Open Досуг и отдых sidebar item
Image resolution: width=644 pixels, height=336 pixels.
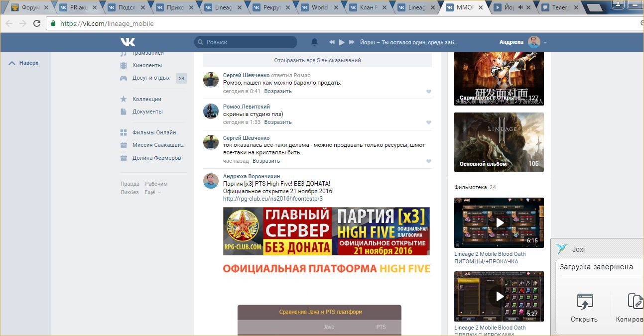[x=151, y=78]
